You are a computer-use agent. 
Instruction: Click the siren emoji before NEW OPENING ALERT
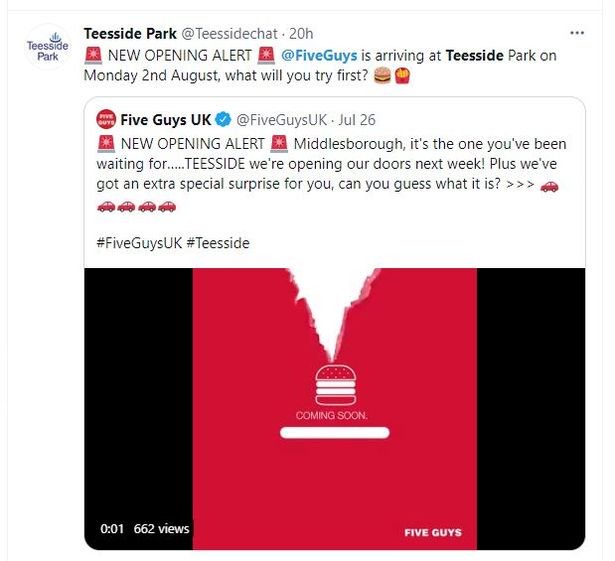click(93, 55)
